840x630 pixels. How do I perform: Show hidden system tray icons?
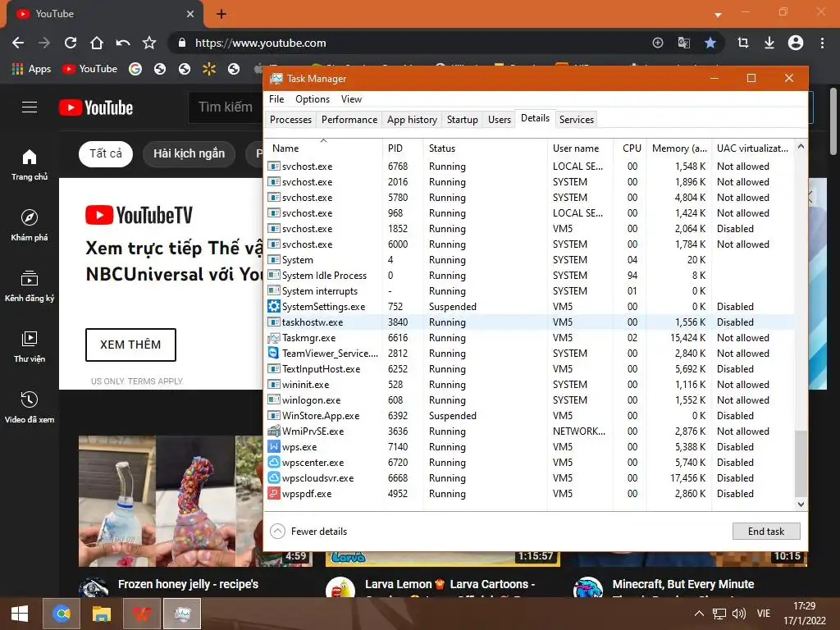tap(699, 614)
